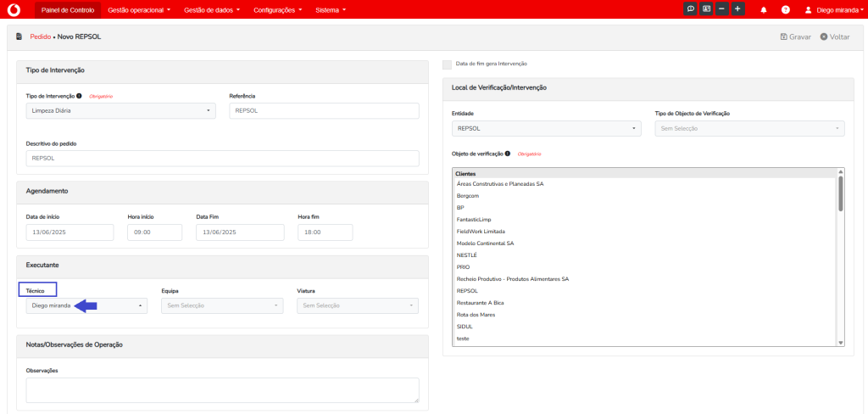This screenshot has height=414, width=868.
Task: Select teste in client list
Action: click(x=463, y=338)
